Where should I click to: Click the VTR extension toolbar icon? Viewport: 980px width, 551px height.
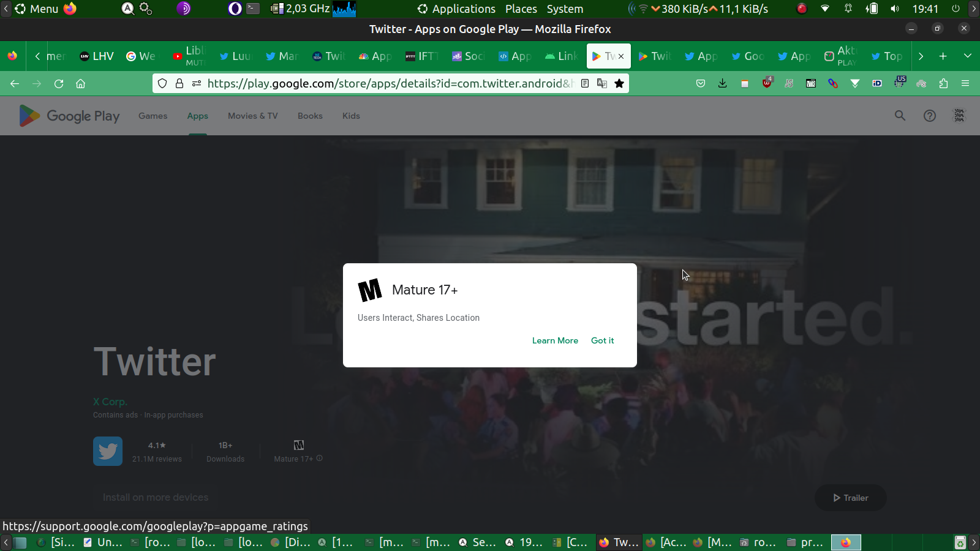coord(811,84)
